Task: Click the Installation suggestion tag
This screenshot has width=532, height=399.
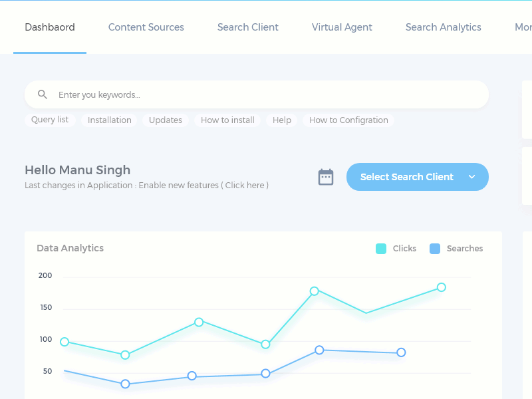Action: (x=110, y=120)
